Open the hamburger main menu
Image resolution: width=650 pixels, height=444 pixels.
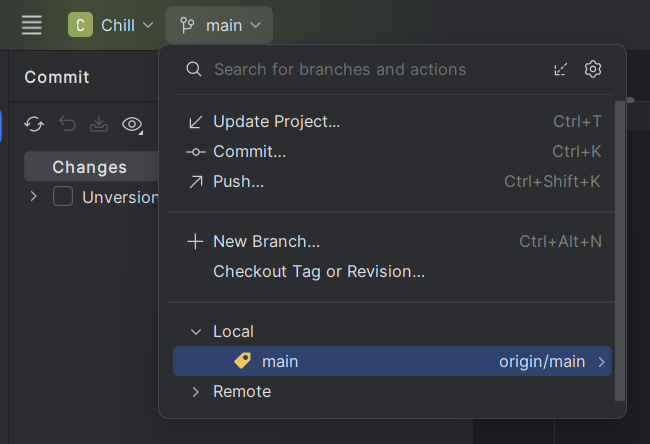click(x=32, y=25)
